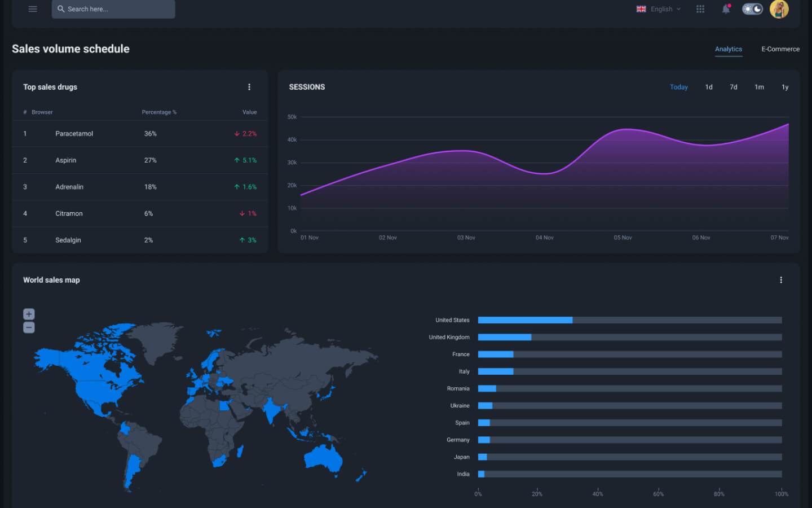Click the 07 Nov axis label
Image resolution: width=812 pixels, height=508 pixels.
pos(779,238)
